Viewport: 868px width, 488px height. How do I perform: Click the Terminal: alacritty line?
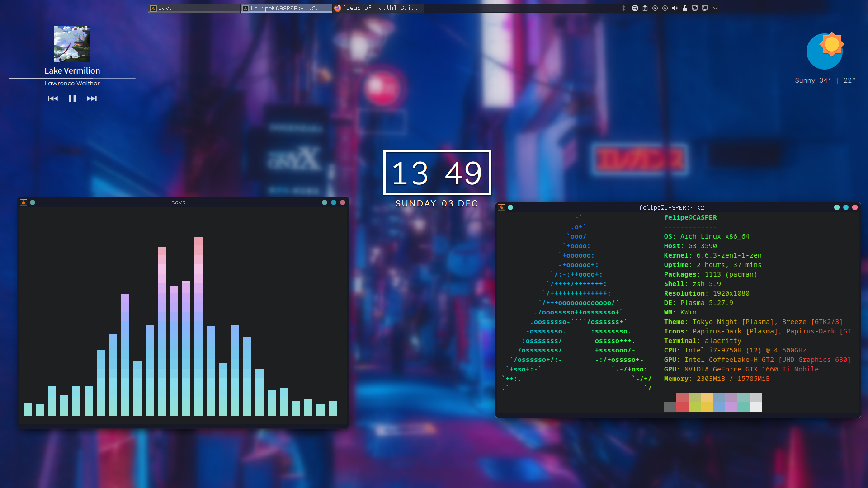pyautogui.click(x=703, y=341)
